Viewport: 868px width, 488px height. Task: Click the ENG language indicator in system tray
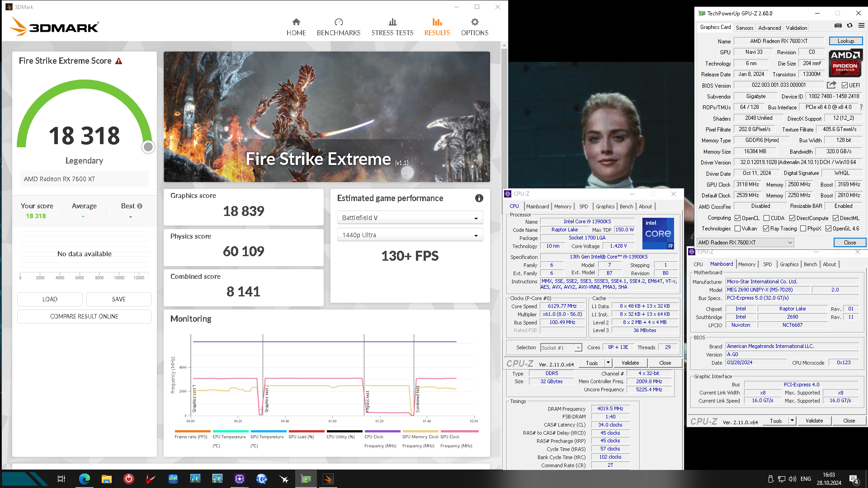(806, 479)
